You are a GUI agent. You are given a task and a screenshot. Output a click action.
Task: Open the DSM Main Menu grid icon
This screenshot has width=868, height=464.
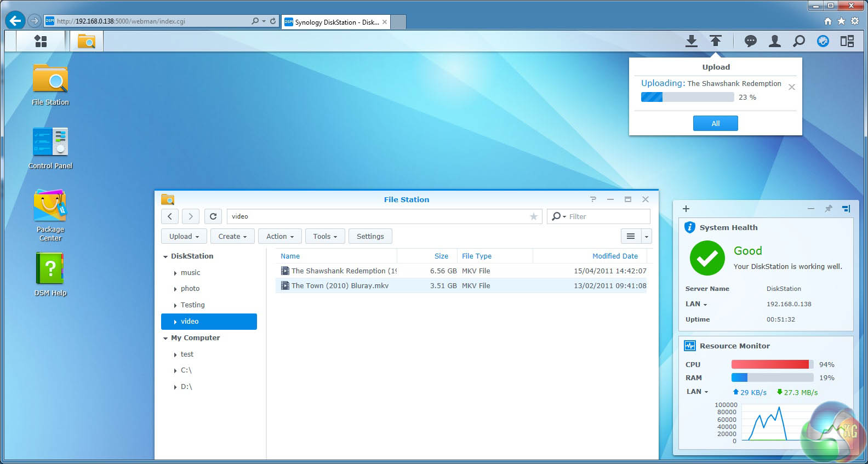pos(41,41)
